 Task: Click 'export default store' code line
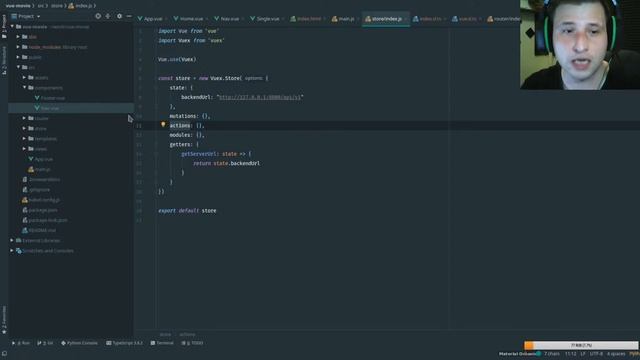[x=187, y=211]
